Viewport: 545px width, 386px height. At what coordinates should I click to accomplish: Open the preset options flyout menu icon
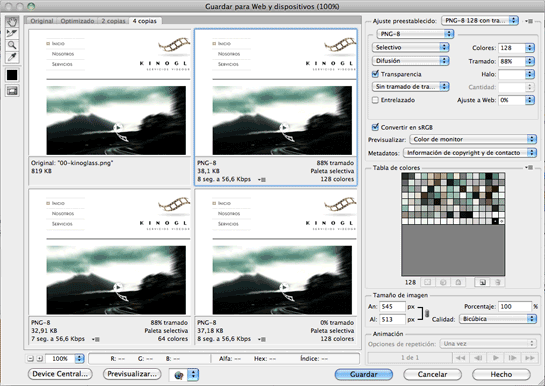point(529,21)
